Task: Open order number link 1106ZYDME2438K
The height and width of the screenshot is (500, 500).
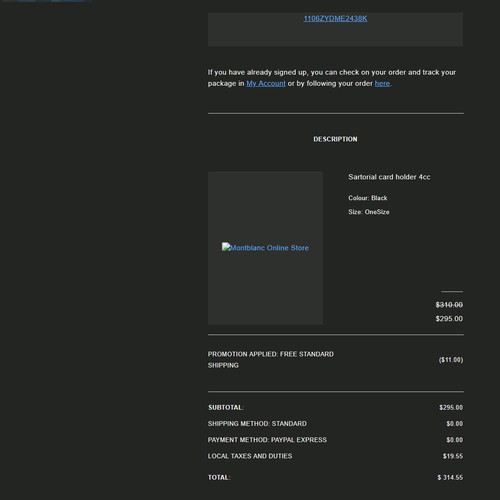Action: 335,19
